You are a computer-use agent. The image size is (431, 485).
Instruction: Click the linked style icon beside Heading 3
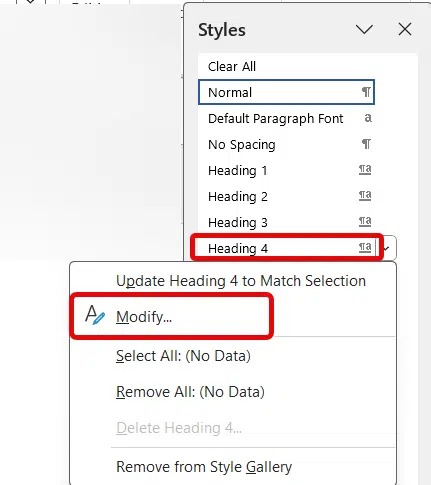click(365, 221)
